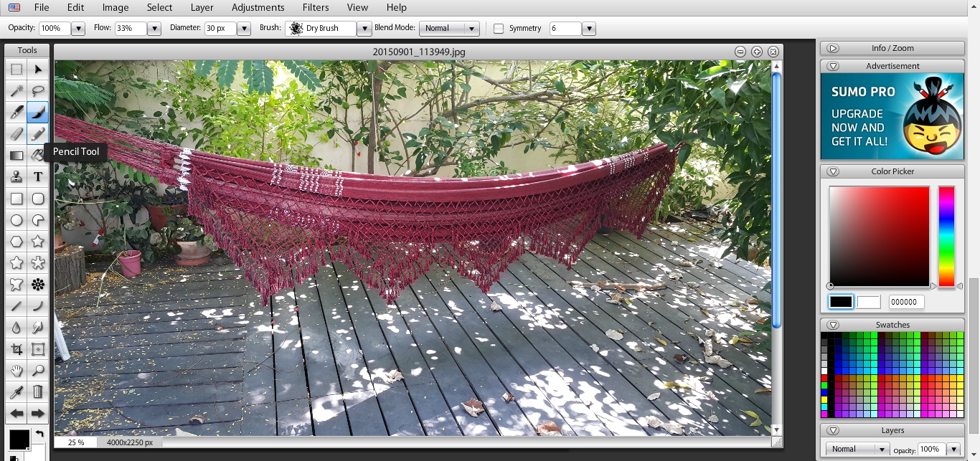Select the Eraser tool

tap(17, 134)
